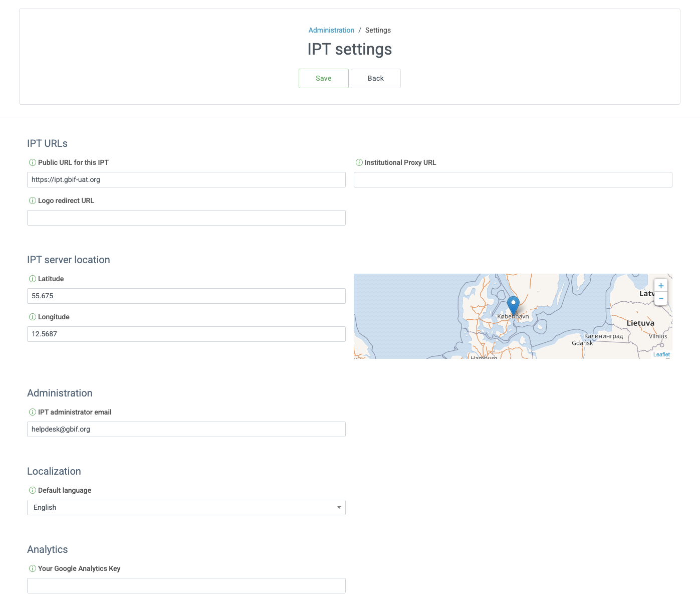Zoom out on the map
This screenshot has height=608, width=700.
pyautogui.click(x=661, y=298)
